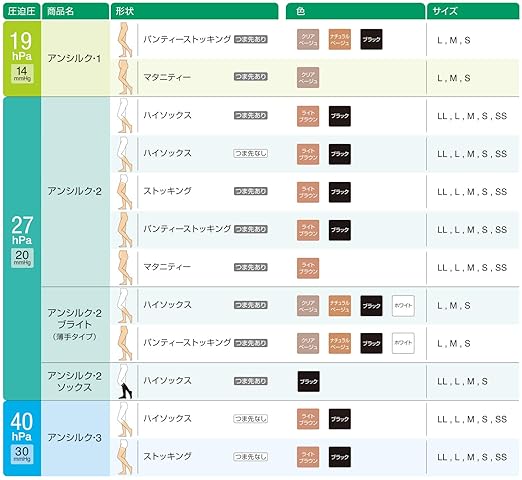Viewport: 522px width, 480px height.
Task: Pick ナチュラルベージュ swatch in ブライト ハイソックス row
Action: pyautogui.click(x=340, y=306)
